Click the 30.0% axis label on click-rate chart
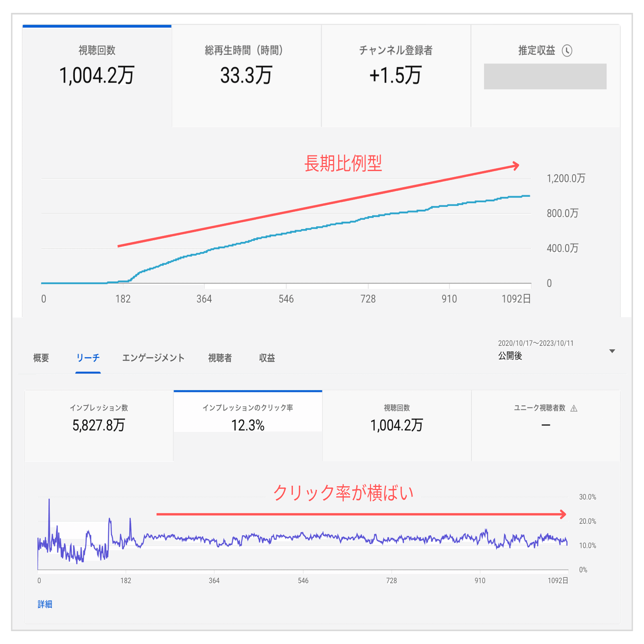 (x=588, y=497)
